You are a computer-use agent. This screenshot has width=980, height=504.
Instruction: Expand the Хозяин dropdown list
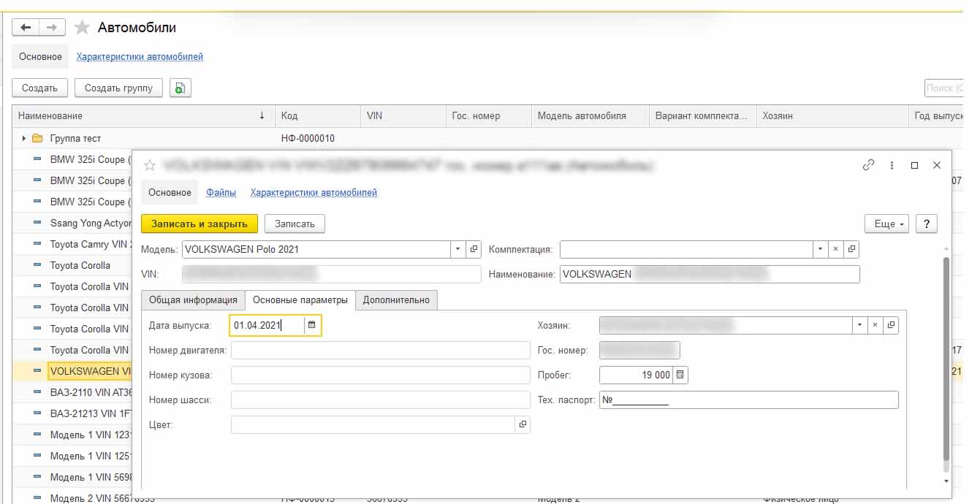(859, 326)
